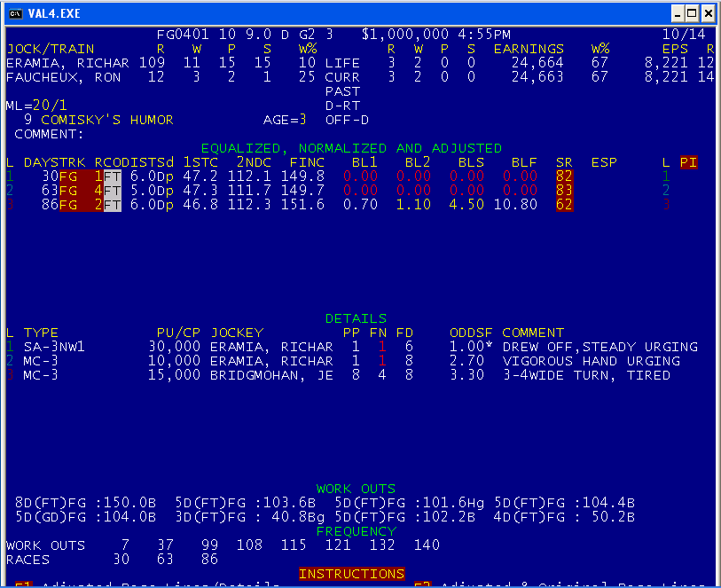Click the FREQUENCY heading

356,531
